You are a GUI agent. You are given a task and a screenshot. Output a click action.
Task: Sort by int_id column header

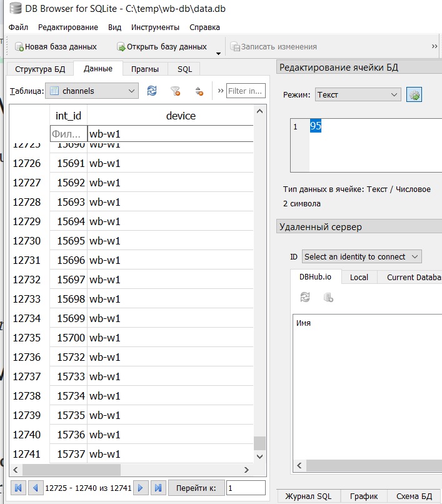(x=69, y=116)
